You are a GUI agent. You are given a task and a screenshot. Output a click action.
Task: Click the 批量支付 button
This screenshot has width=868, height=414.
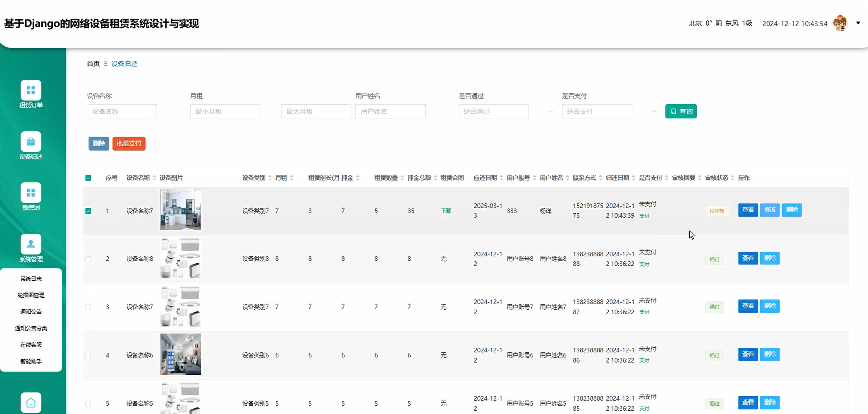point(129,144)
